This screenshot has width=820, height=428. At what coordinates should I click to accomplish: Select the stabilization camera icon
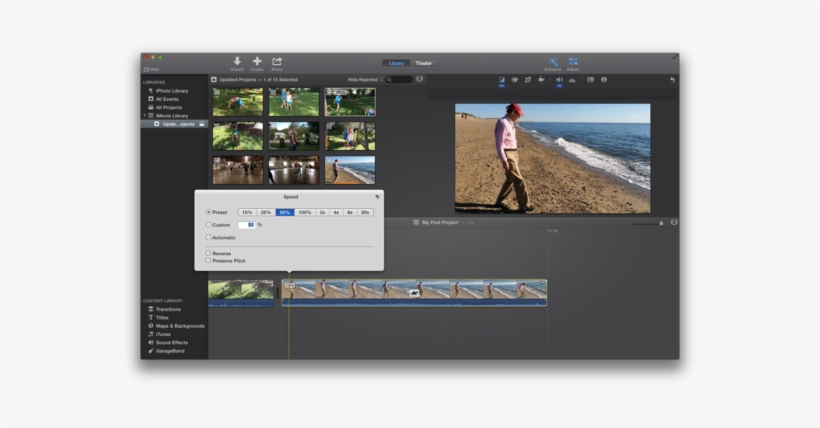(541, 80)
